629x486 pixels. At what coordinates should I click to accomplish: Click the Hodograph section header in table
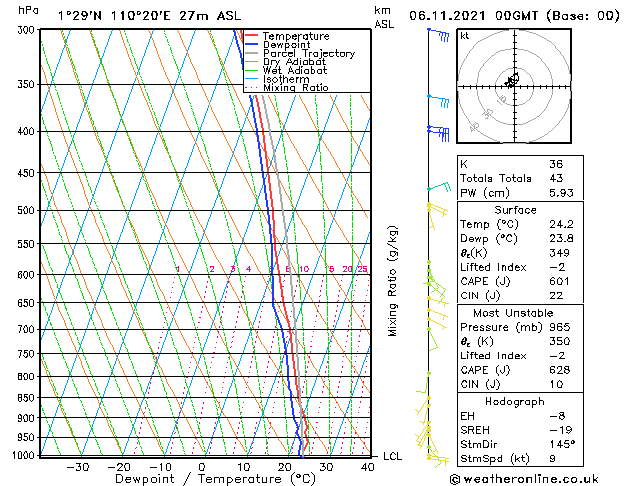[514, 401]
